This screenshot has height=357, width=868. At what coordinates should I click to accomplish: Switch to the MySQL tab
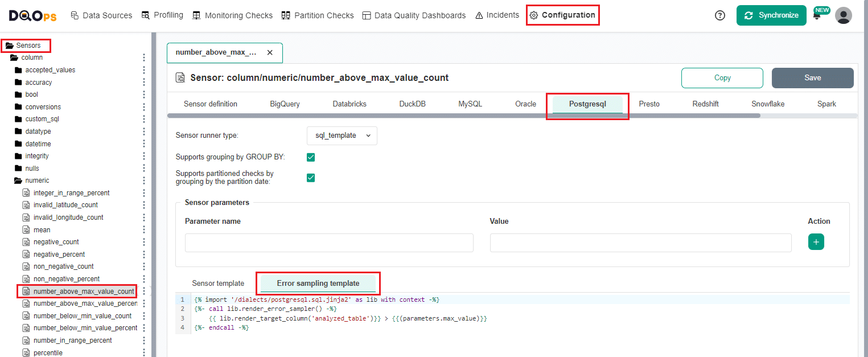[x=470, y=104]
